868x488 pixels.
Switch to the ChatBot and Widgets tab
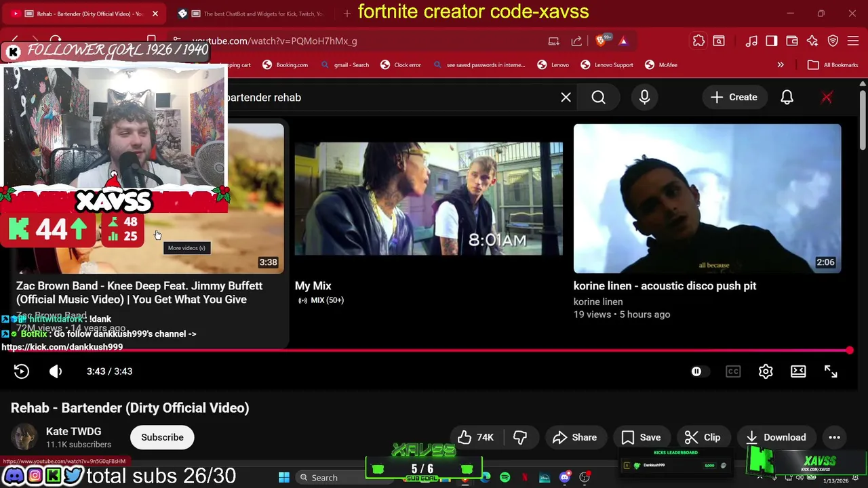click(x=251, y=14)
